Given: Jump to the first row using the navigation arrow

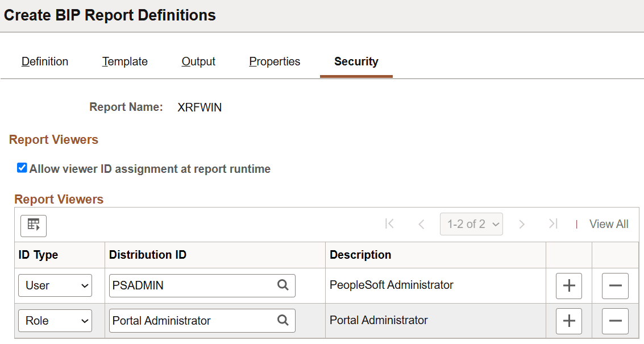Looking at the screenshot, I should coord(389,224).
